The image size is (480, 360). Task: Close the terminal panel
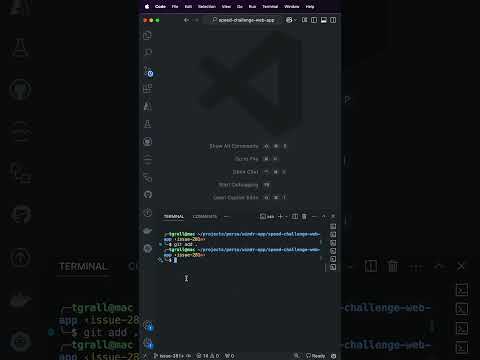[333, 217]
